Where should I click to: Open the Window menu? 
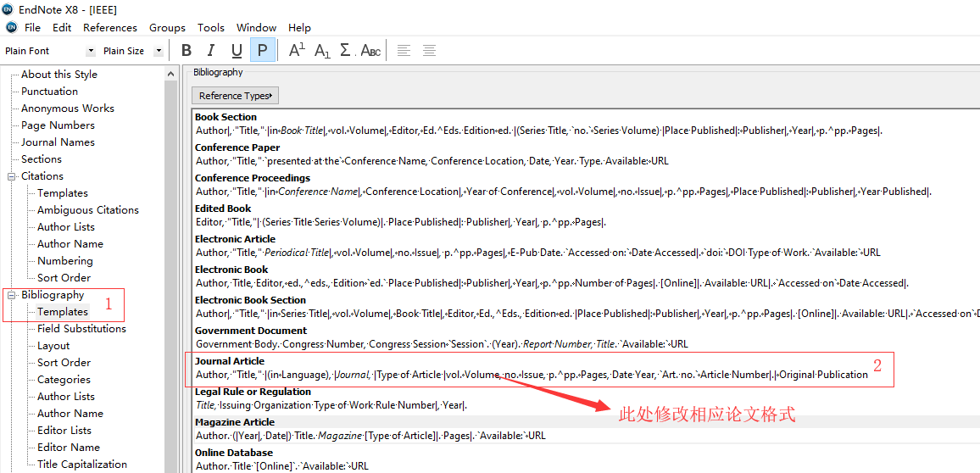[256, 27]
